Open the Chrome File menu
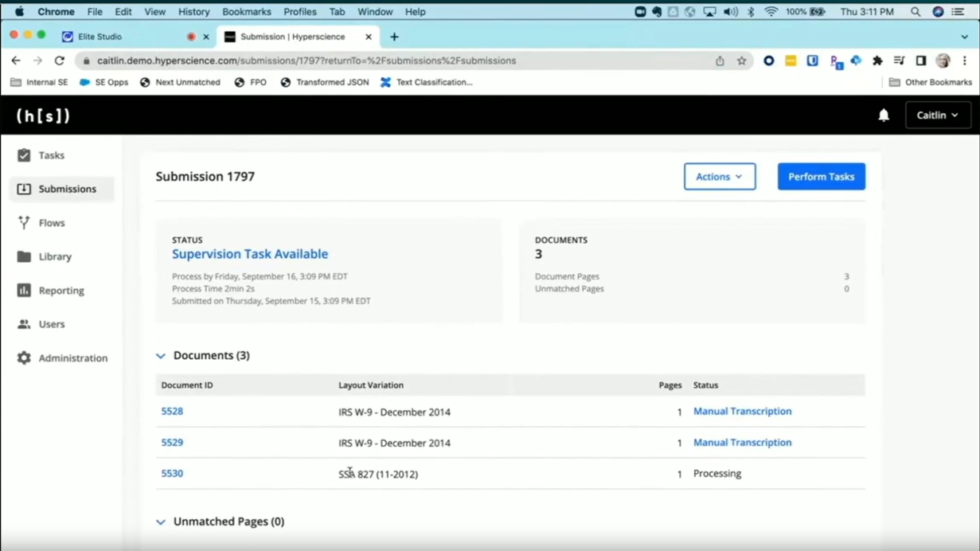This screenshot has width=980, height=551. [95, 12]
